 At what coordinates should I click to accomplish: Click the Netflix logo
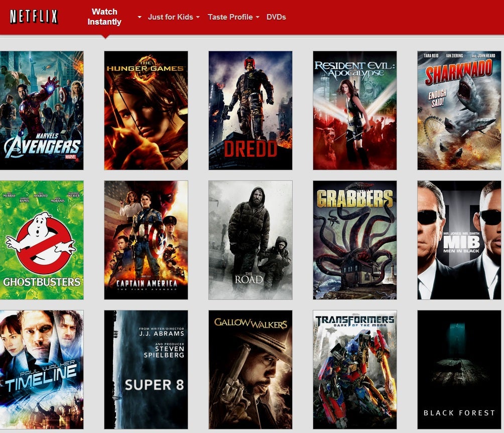pos(34,17)
